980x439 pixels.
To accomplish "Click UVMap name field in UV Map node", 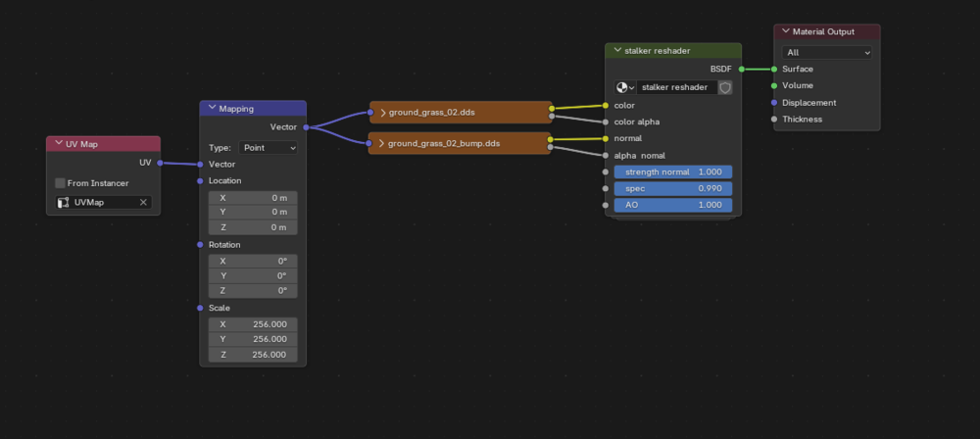I will pyautogui.click(x=103, y=203).
